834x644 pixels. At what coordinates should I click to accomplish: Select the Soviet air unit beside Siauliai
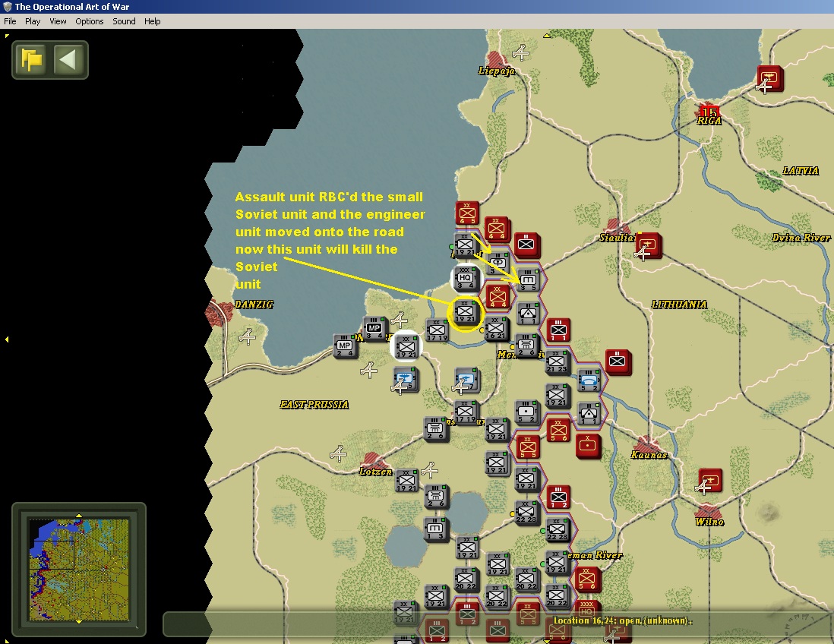(x=649, y=245)
